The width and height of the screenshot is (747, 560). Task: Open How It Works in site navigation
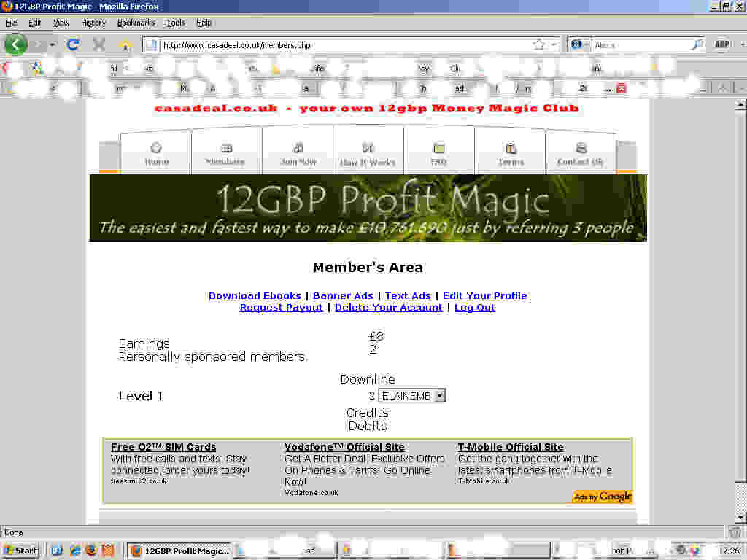[x=368, y=154]
